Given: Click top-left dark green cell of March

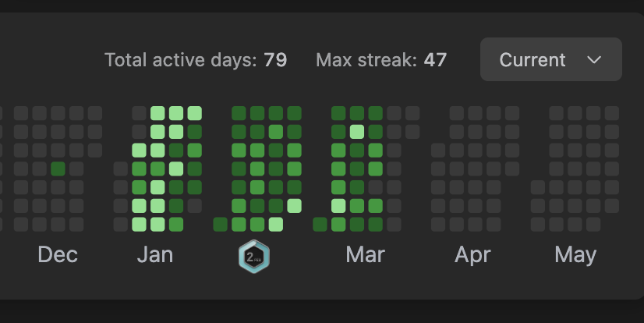Looking at the screenshot, I should coord(338,113).
